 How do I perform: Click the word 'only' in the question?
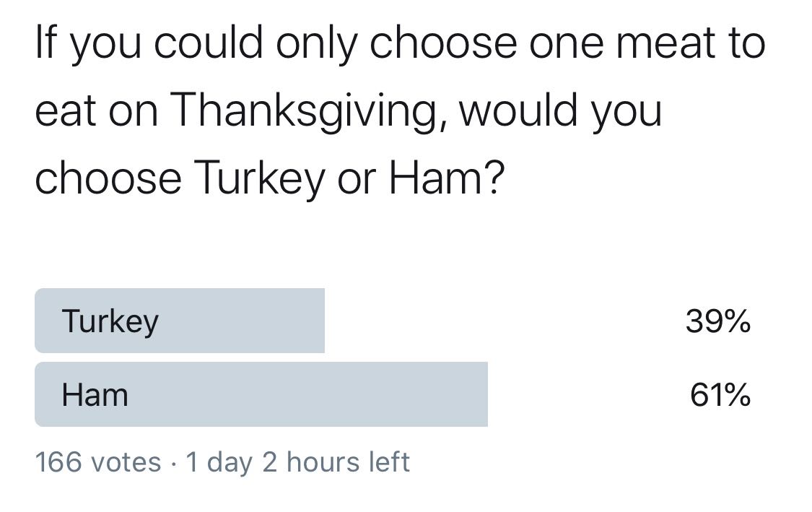coord(316,44)
